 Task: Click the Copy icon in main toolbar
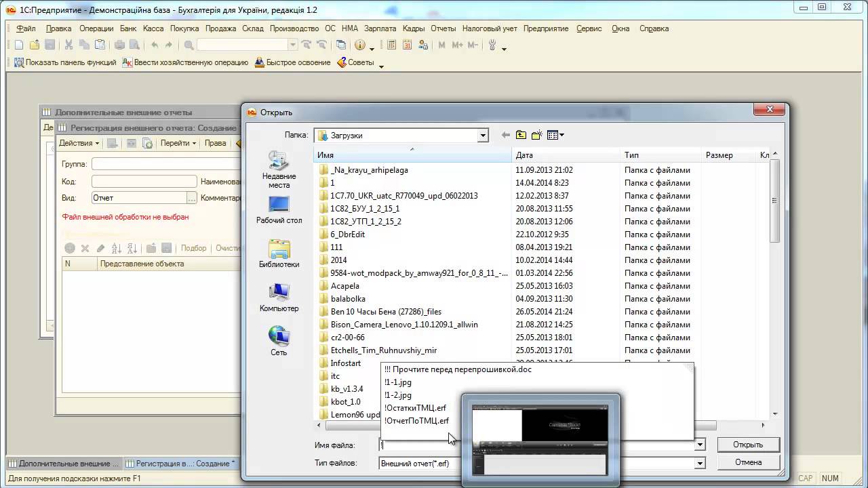(84, 45)
